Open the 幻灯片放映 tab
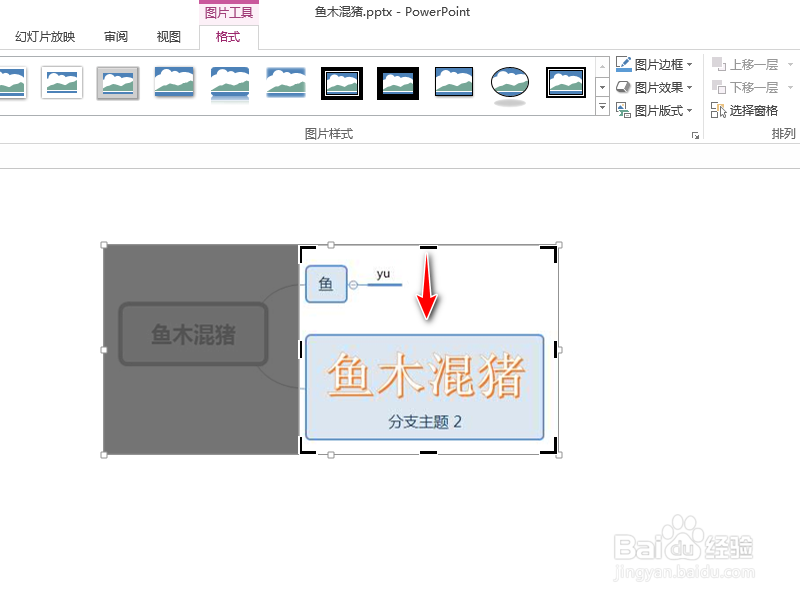Screen dimensions: 800x600 (45, 37)
